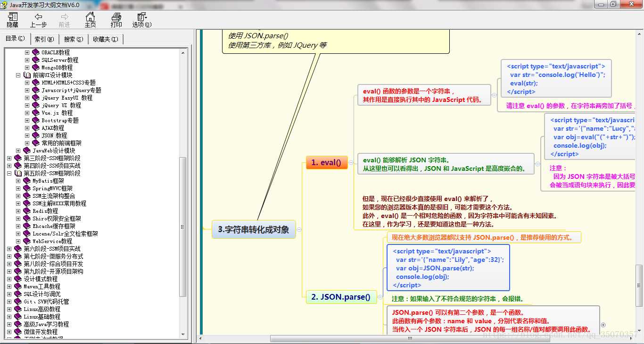Click the book icon beside MongoDB教程
Screen dimensions: 644x344
pos(36,67)
